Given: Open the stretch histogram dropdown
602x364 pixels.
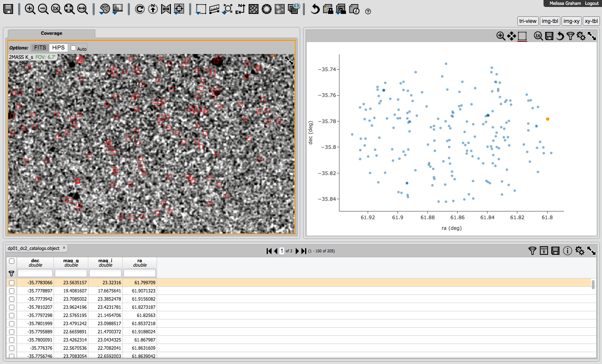Looking at the screenshot, I should coord(117,9).
